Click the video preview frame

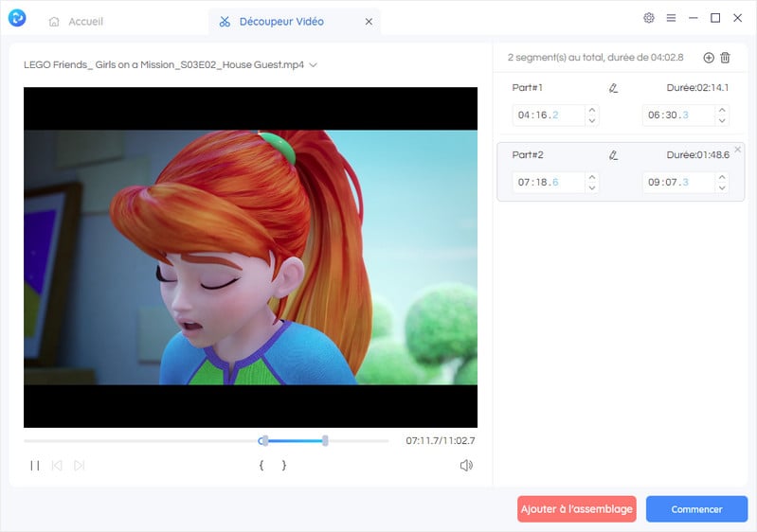click(x=250, y=257)
